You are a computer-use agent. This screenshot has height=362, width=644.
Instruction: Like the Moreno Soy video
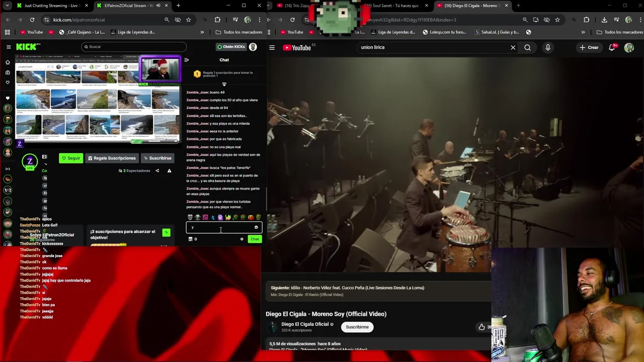[x=481, y=327]
